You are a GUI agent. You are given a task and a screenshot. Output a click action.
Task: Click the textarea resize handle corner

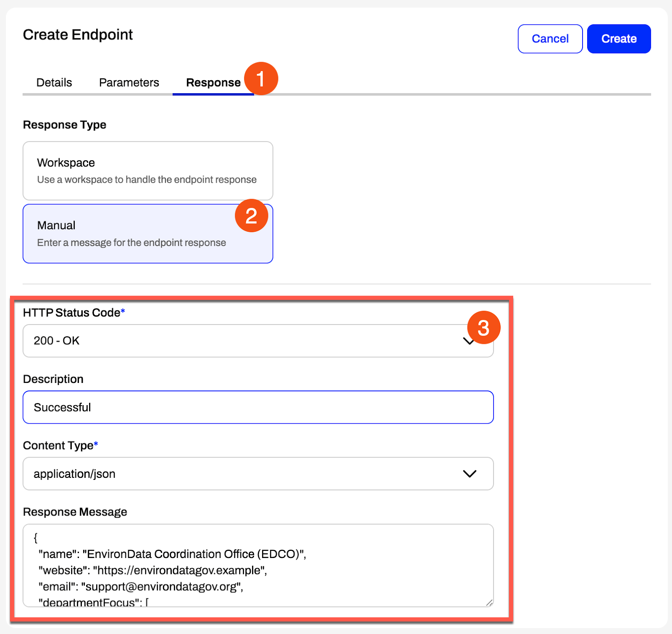[489, 603]
